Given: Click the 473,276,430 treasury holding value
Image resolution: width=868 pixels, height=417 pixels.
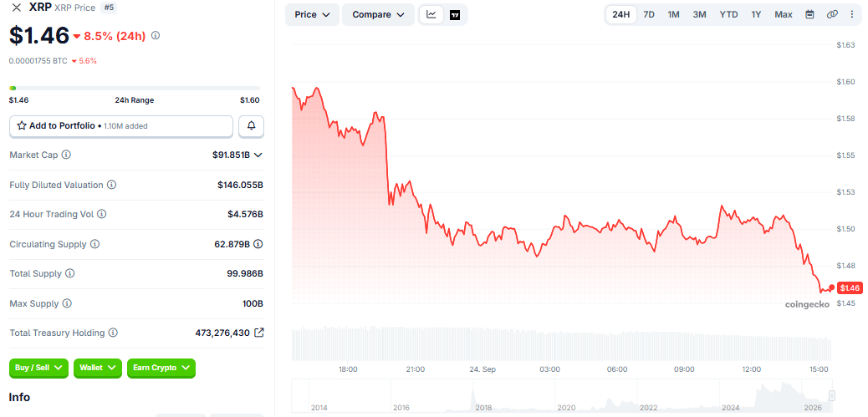Looking at the screenshot, I should coord(222,333).
